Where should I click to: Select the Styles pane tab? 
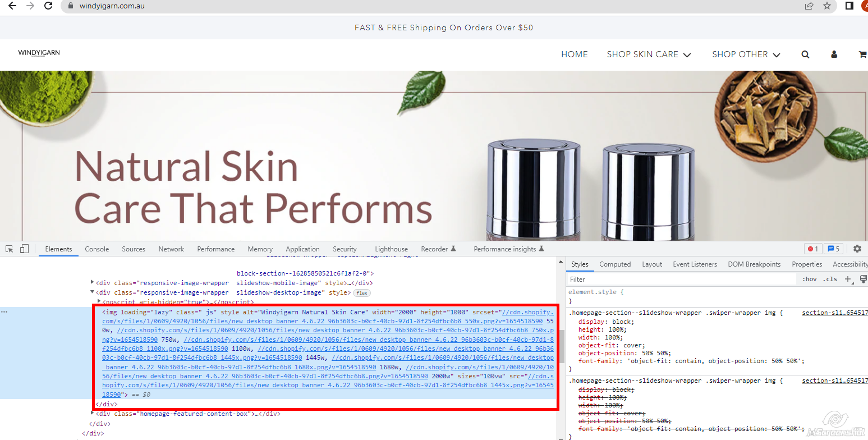(x=580, y=264)
